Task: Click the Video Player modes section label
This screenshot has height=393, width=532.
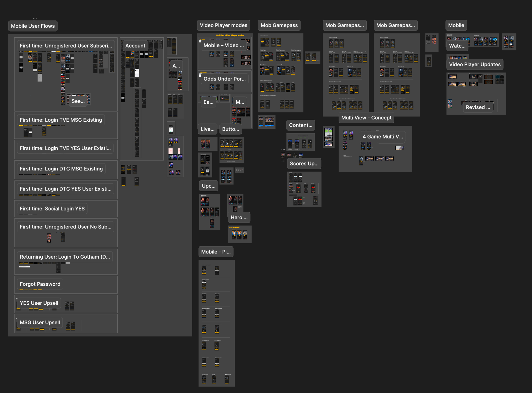Action: (224, 25)
